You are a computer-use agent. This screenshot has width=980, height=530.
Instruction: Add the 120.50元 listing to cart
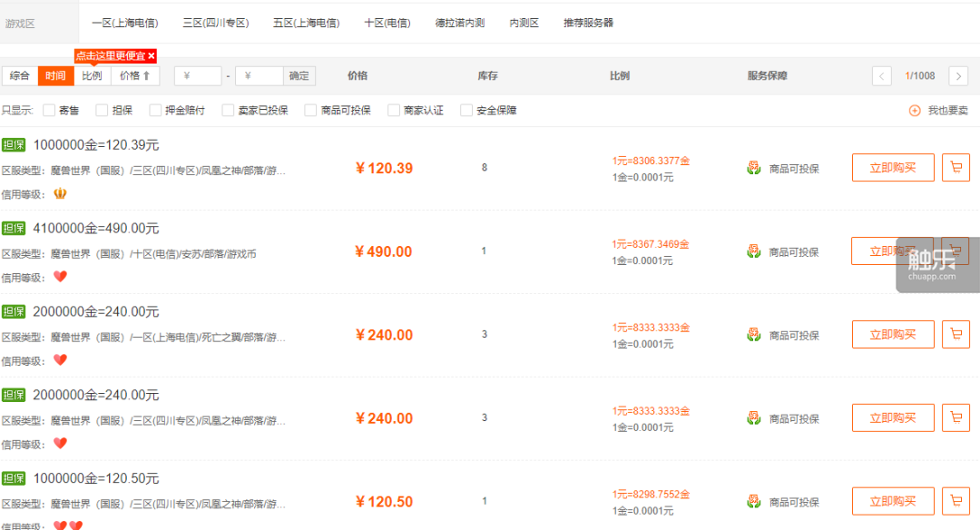(x=955, y=501)
